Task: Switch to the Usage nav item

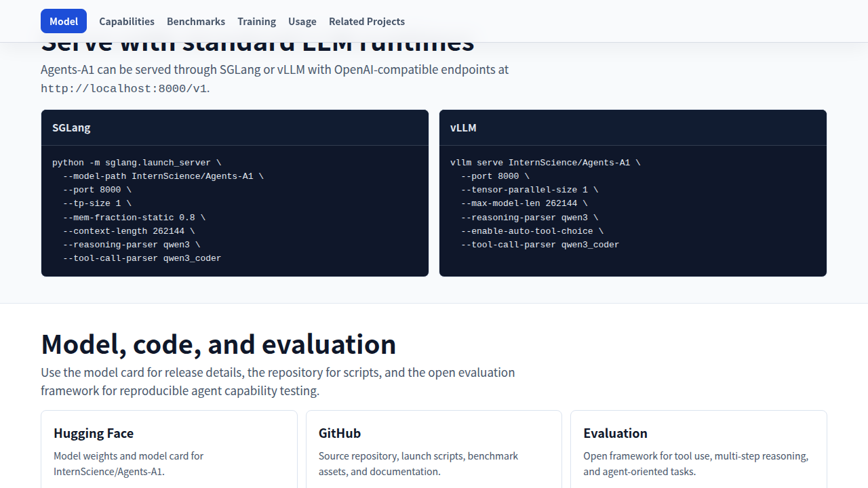Action: (302, 21)
